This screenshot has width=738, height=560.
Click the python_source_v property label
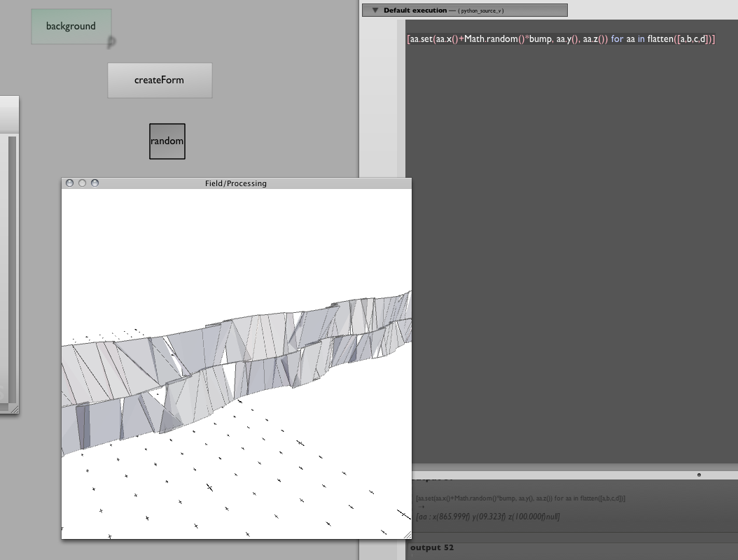(x=480, y=11)
